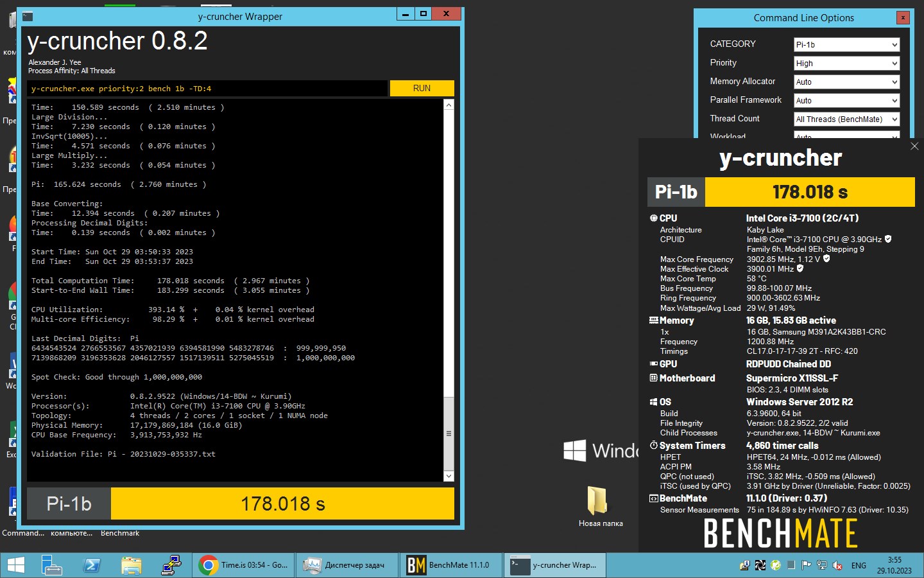Open the Priority dropdown set to High
The width and height of the screenshot is (924, 578).
847,63
